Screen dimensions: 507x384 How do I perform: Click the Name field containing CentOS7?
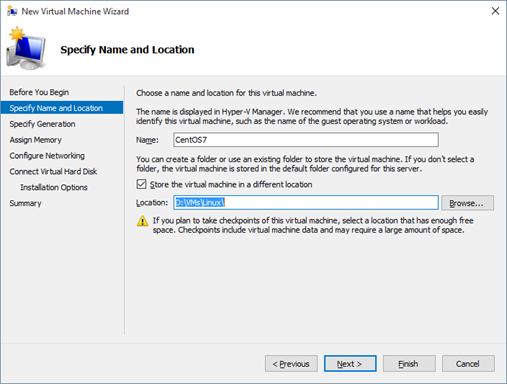click(x=306, y=140)
